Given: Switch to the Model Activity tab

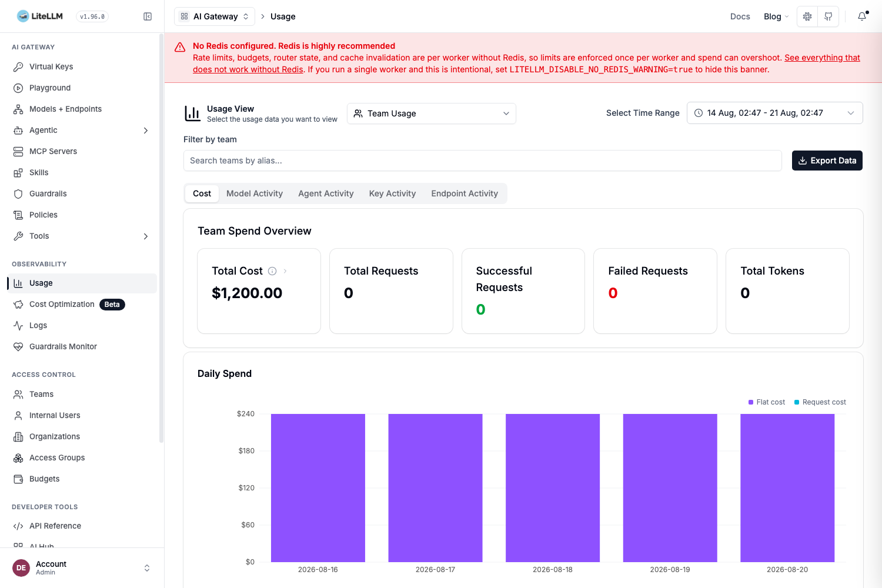Looking at the screenshot, I should coord(255,193).
